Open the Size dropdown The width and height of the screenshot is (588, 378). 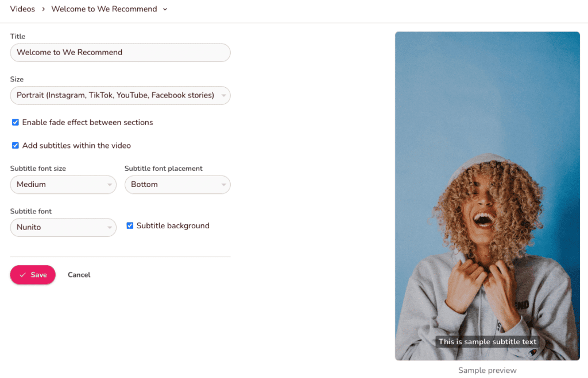point(121,96)
